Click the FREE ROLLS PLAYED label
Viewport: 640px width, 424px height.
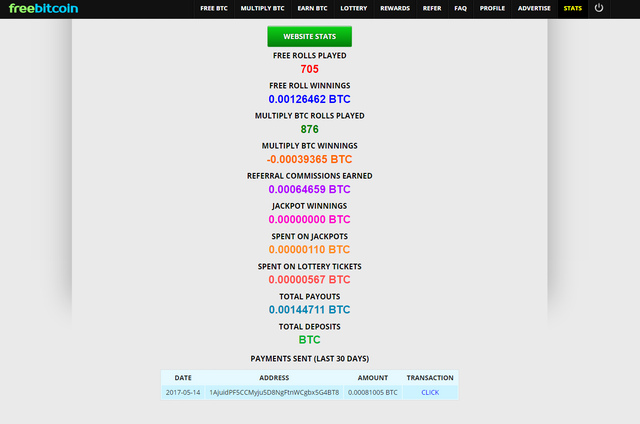pyautogui.click(x=309, y=55)
